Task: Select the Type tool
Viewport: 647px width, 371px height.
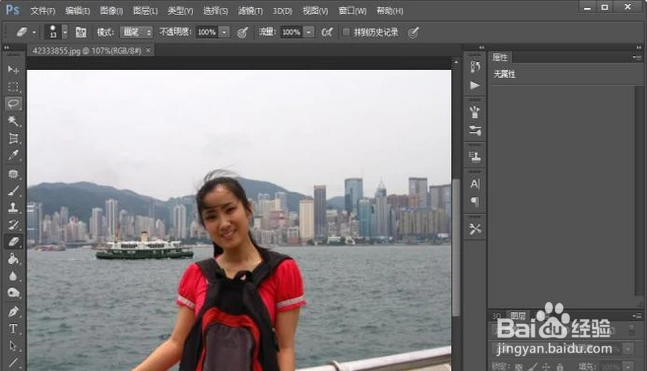Action: pyautogui.click(x=13, y=328)
